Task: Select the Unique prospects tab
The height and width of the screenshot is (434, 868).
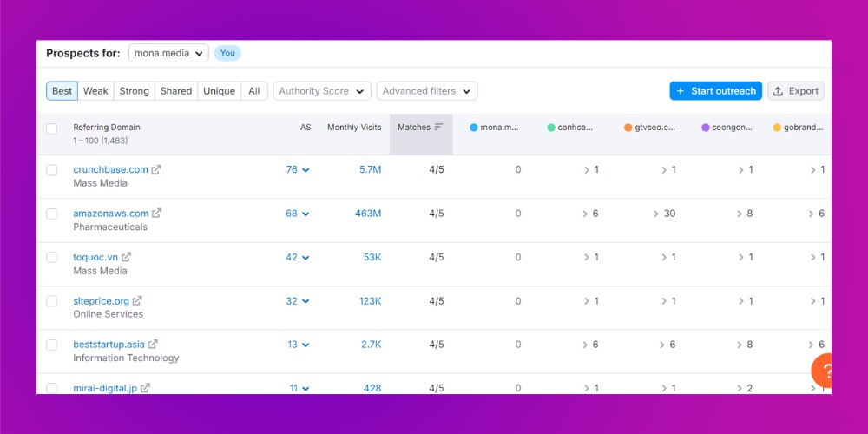Action: [220, 91]
